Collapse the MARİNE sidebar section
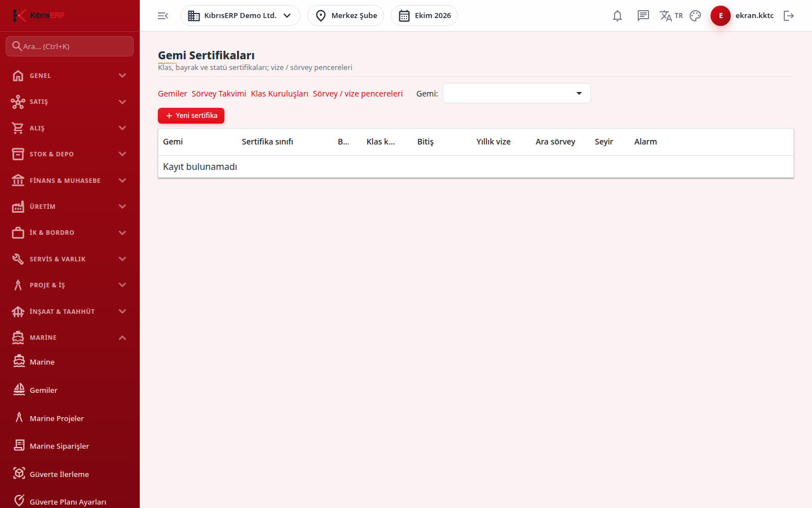This screenshot has height=508, width=812. pos(70,338)
